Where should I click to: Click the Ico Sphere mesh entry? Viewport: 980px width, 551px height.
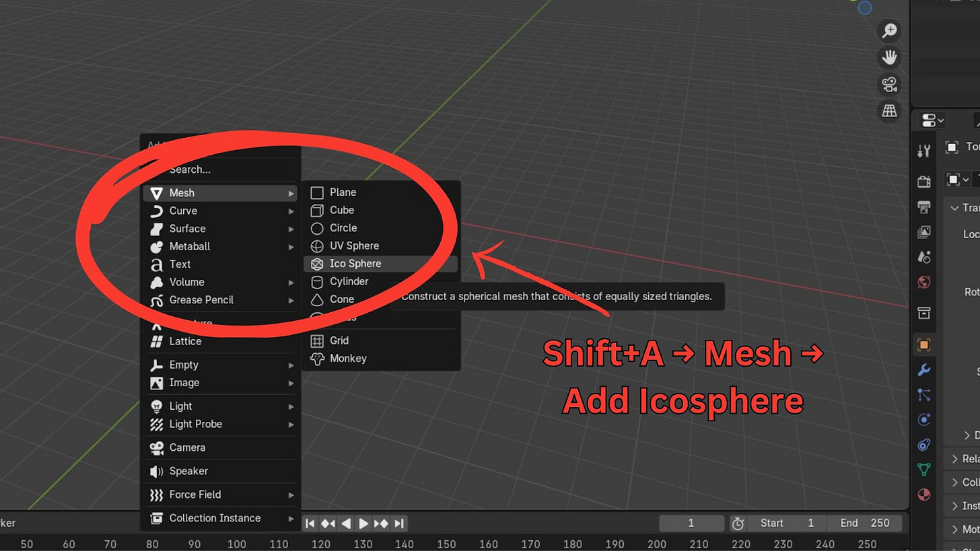pos(380,264)
